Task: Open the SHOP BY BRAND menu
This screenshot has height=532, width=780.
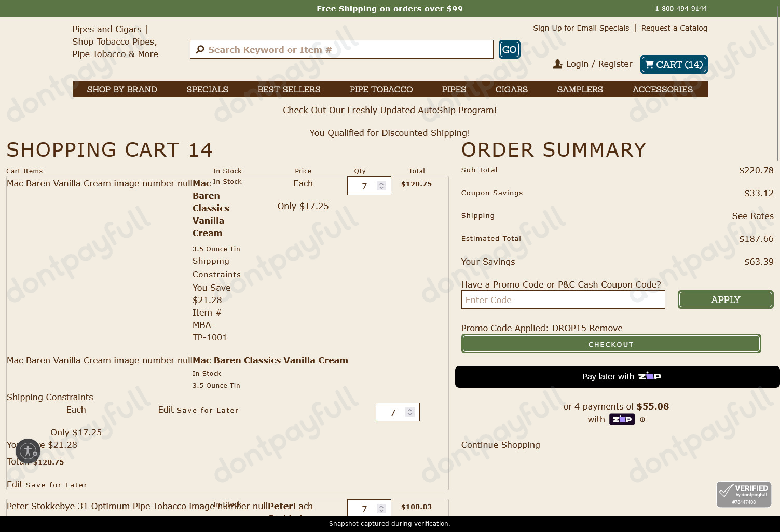Action: (122, 89)
